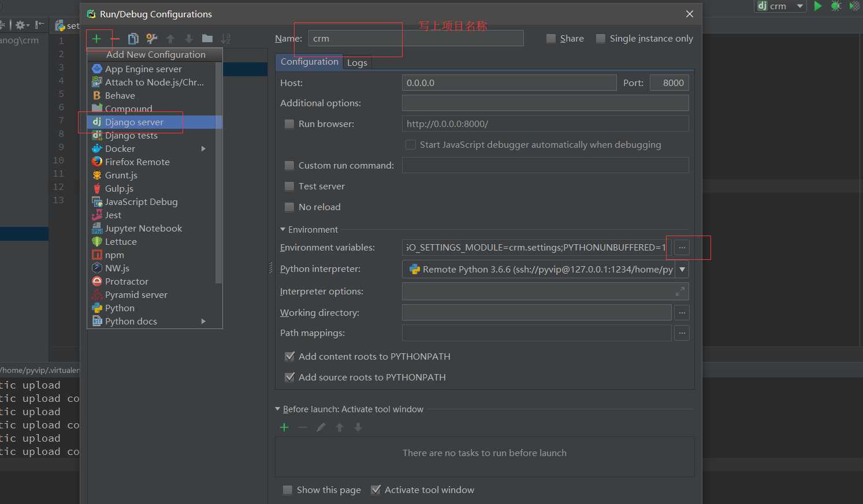The height and width of the screenshot is (504, 863).
Task: Enable the Run browser checkbox
Action: pos(289,124)
